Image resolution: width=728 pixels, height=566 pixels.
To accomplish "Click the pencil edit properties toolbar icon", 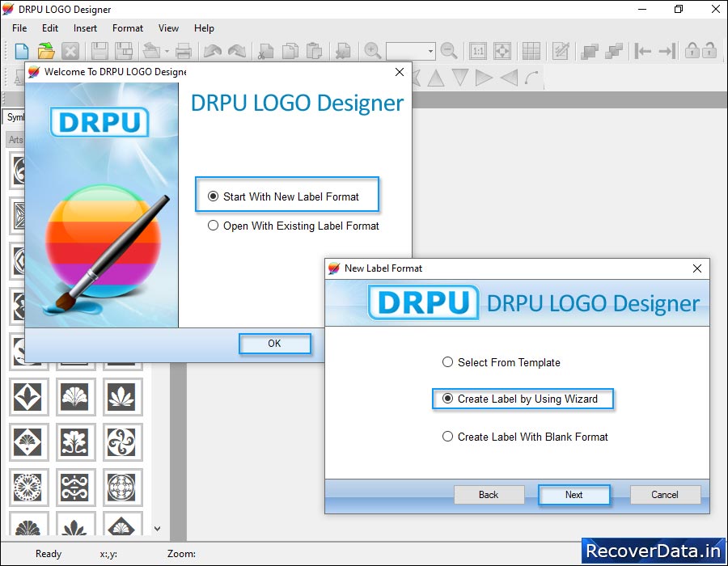I will [x=561, y=51].
